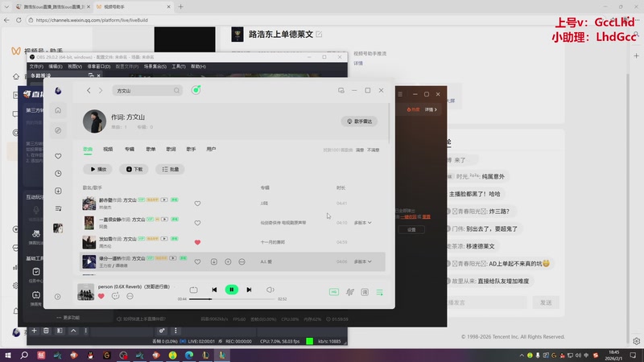The width and height of the screenshot is (644, 362).
Task: Click the magnifier icon in music search box
Action: (176, 90)
